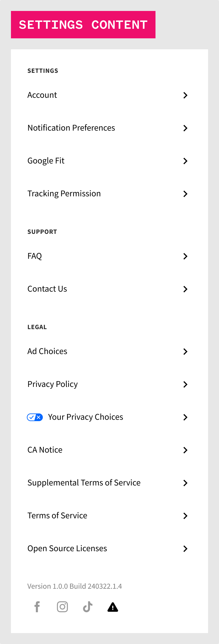Click the privacy choices toggle icon
This screenshot has width=219, height=644.
click(x=35, y=417)
